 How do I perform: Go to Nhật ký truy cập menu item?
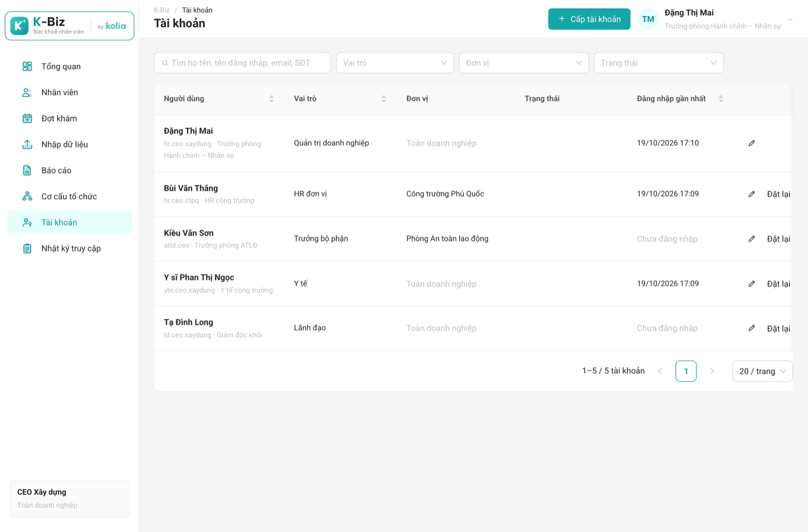69,248
